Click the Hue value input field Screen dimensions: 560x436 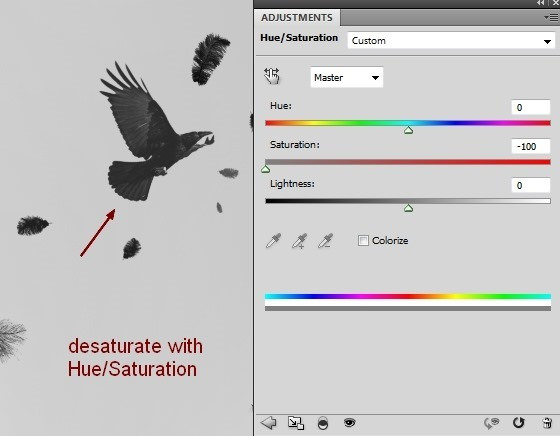tap(531, 107)
